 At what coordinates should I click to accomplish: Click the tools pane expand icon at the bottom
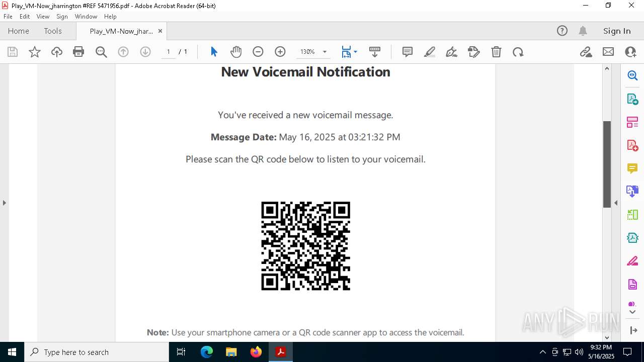pyautogui.click(x=633, y=330)
